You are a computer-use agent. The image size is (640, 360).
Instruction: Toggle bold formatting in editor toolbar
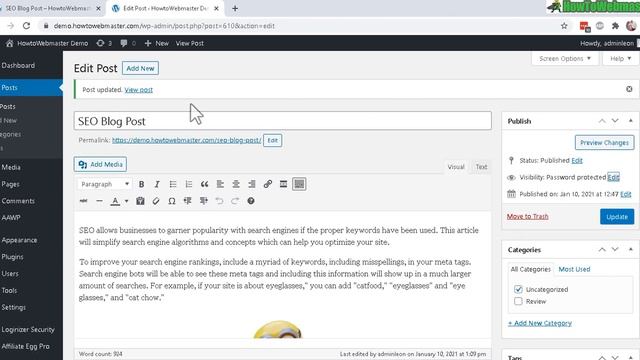pos(141,184)
